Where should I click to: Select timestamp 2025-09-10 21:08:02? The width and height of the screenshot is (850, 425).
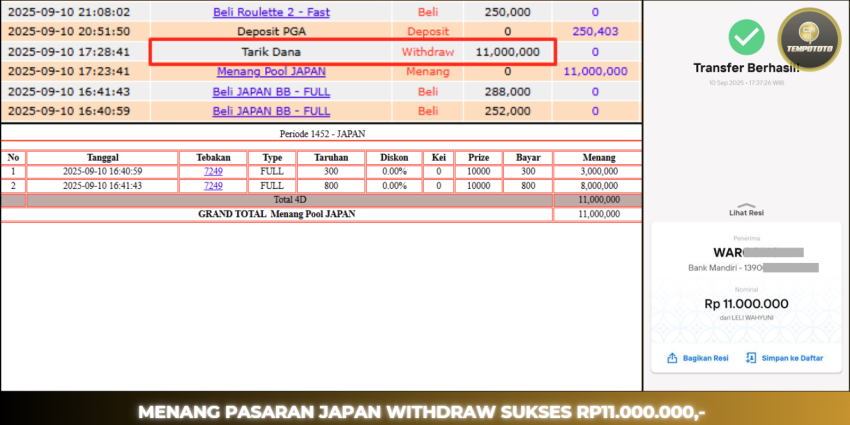[x=69, y=12]
